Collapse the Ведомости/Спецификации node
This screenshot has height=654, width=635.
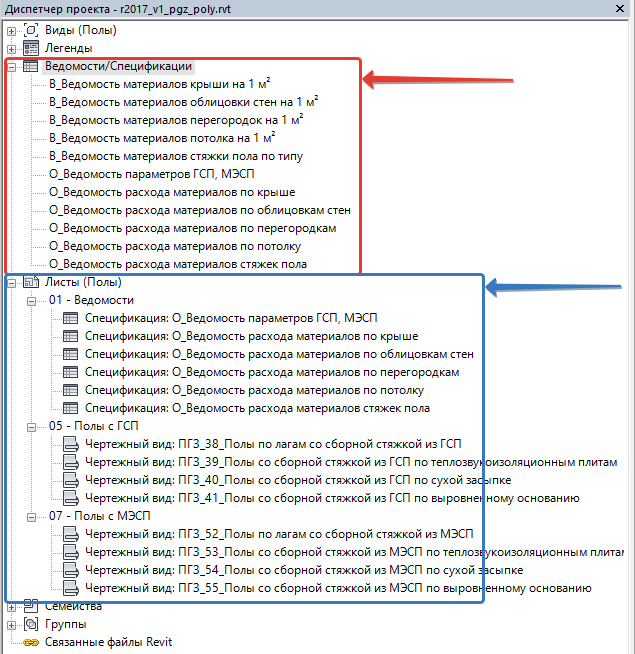pos(11,67)
